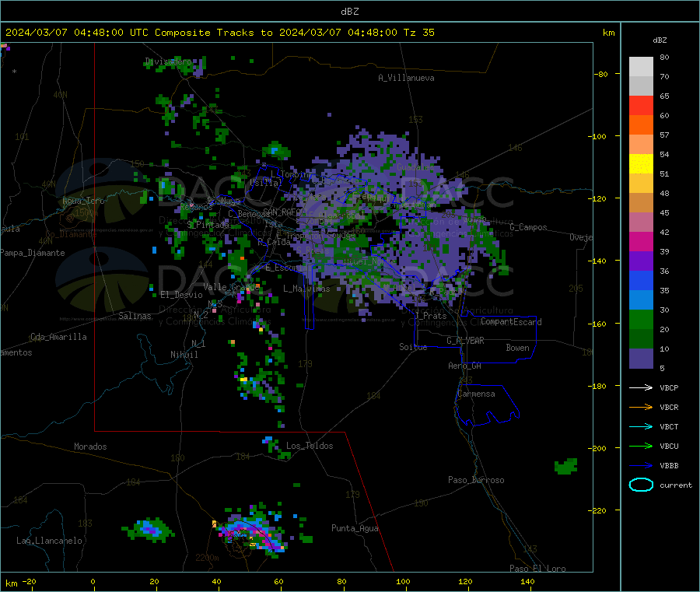This screenshot has width=700, height=592.
Task: Click the blue-core echo above Lag.Llancanelo
Action: [149, 530]
